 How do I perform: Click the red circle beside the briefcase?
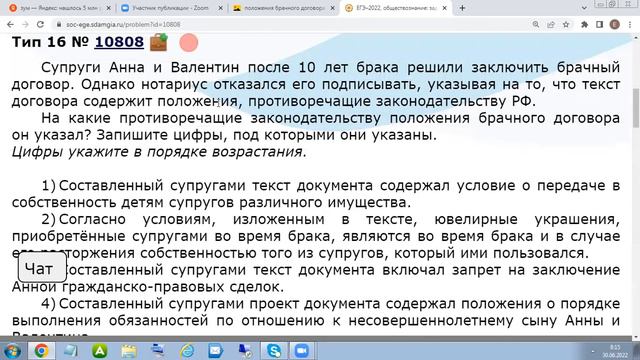coord(189,42)
